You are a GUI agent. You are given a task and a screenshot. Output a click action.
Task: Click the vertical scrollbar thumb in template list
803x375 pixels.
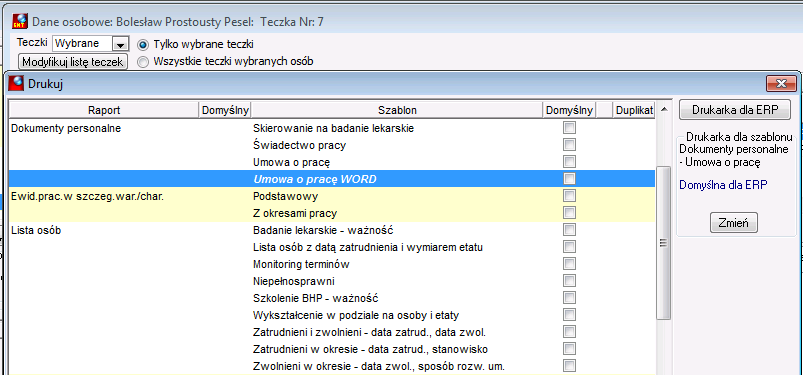tap(664, 243)
